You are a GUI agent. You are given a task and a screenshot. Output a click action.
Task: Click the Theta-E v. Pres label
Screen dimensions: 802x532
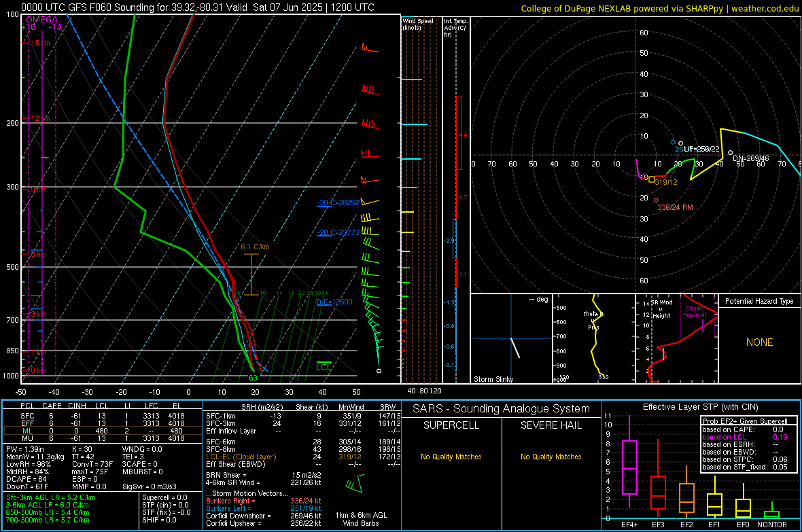point(593,320)
